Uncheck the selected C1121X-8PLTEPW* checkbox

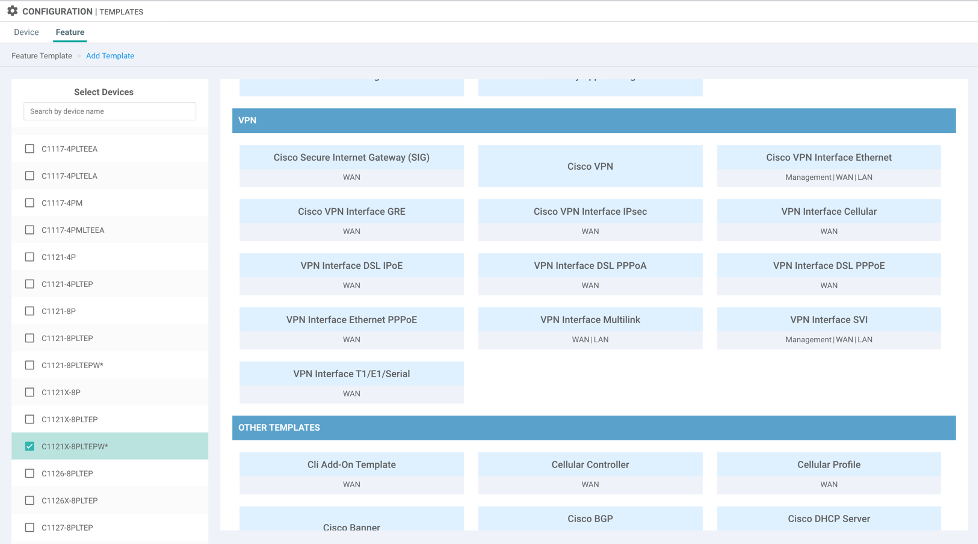pos(29,446)
